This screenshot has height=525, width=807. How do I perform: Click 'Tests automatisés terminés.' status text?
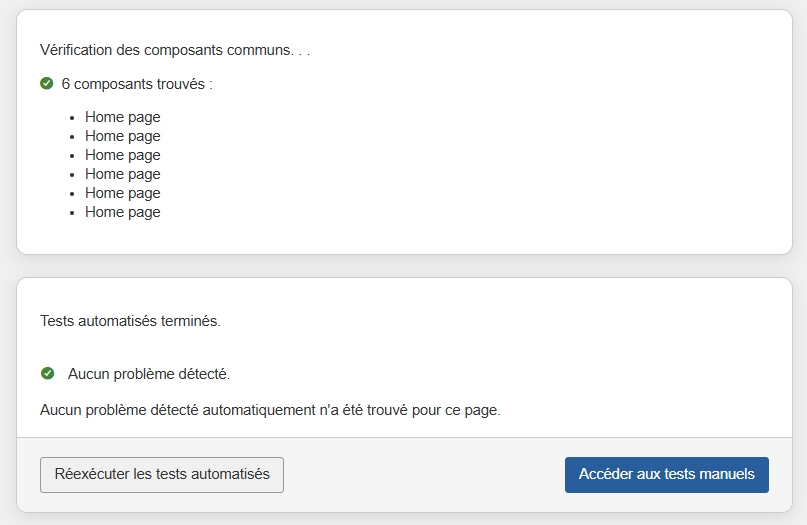(x=130, y=322)
